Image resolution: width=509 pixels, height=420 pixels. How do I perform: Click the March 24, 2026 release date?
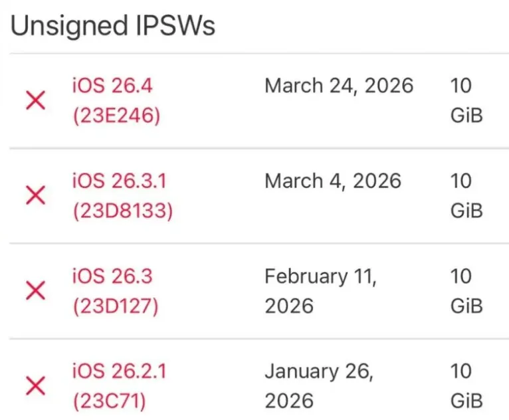pos(339,86)
